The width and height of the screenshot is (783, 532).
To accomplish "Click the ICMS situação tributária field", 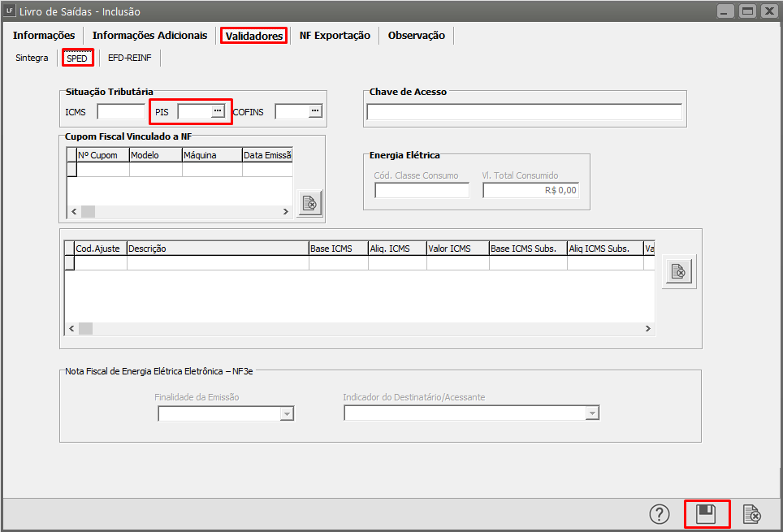I will [120, 111].
